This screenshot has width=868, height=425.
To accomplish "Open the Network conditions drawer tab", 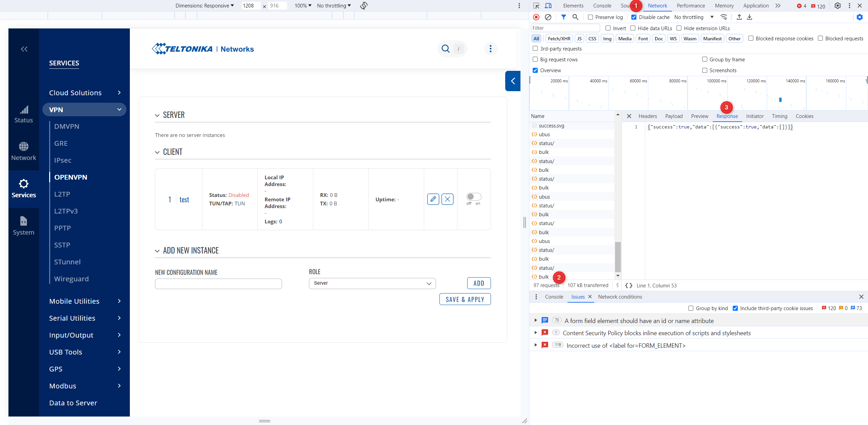I will [620, 297].
